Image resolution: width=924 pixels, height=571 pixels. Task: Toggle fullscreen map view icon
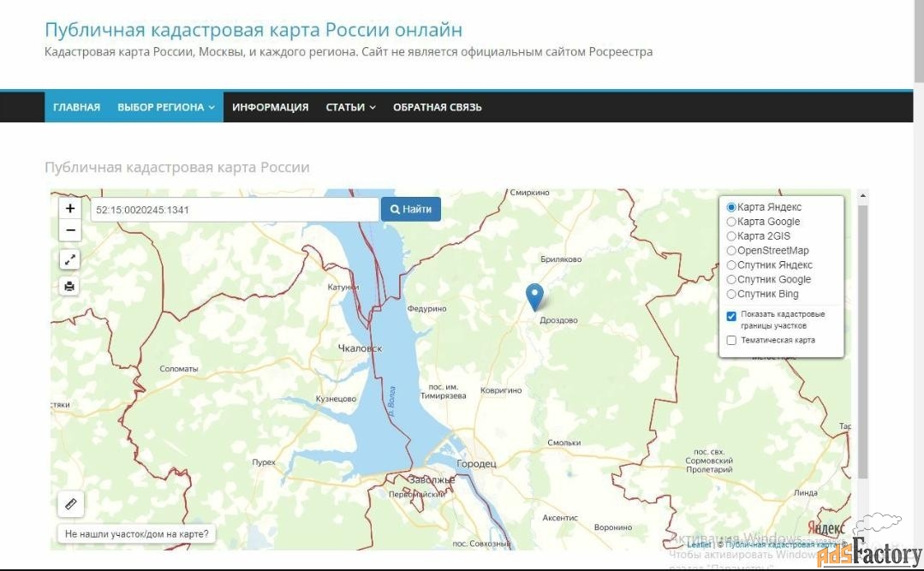click(x=70, y=259)
